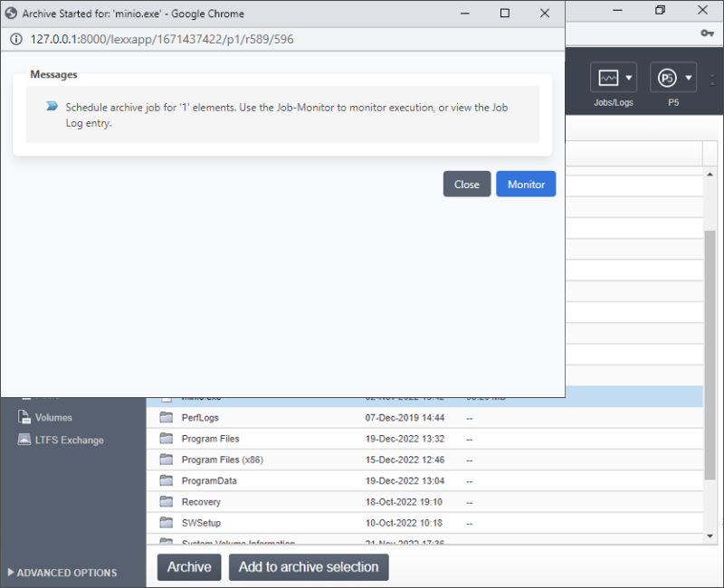Open Volumes in the sidebar
This screenshot has height=588, width=724.
tap(53, 418)
